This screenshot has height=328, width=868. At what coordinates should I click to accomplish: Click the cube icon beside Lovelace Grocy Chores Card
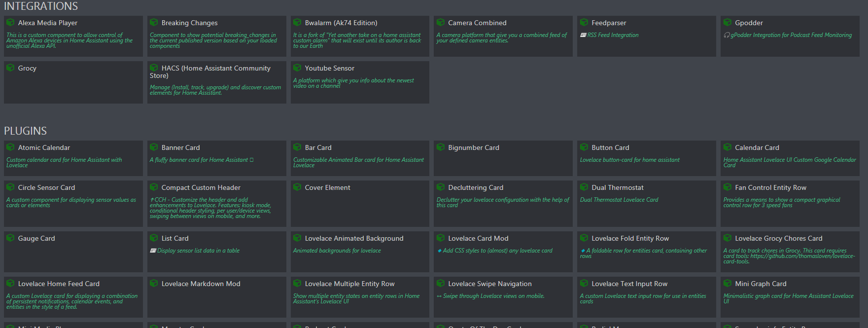[x=728, y=238]
